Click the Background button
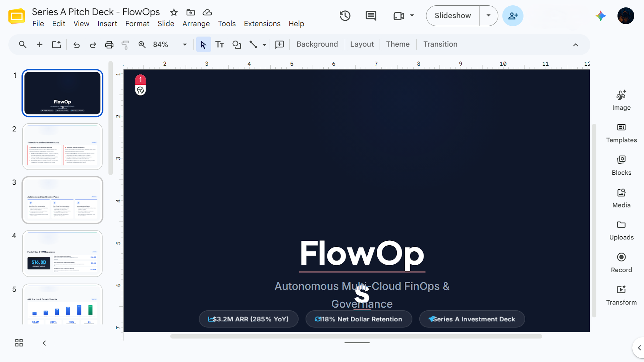This screenshot has width=644, height=362. pyautogui.click(x=317, y=44)
